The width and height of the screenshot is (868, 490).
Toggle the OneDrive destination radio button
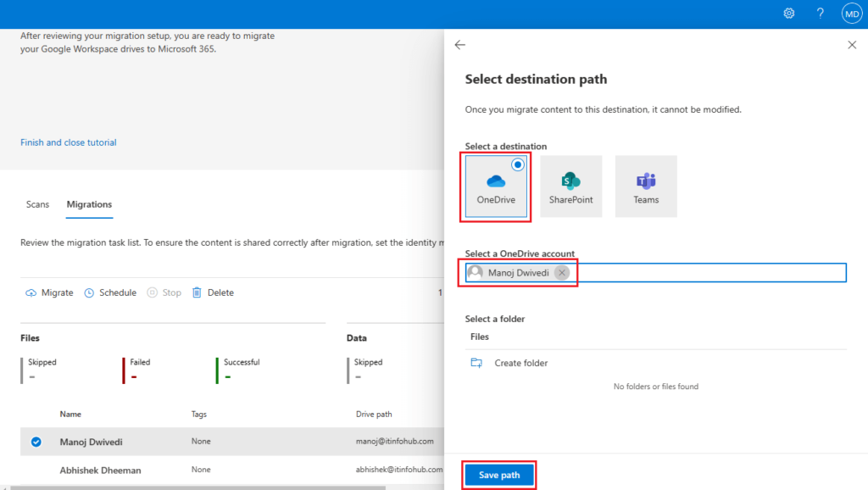point(517,165)
